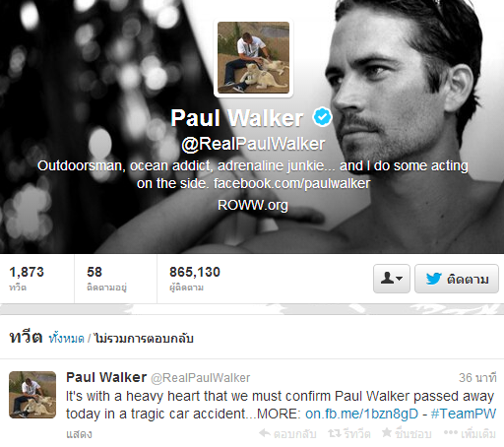Open the ROWW.org website link
Viewport: 504px width, 447px height.
(253, 205)
